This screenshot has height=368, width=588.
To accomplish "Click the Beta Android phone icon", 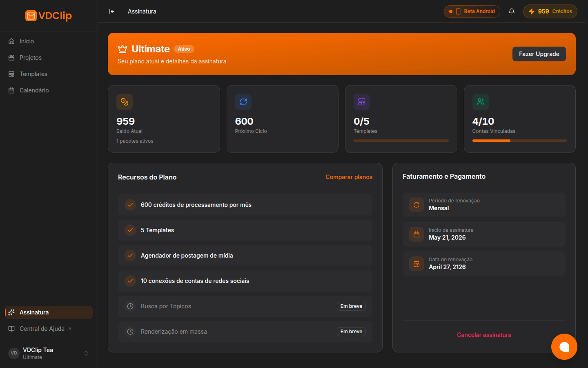I will (x=458, y=11).
